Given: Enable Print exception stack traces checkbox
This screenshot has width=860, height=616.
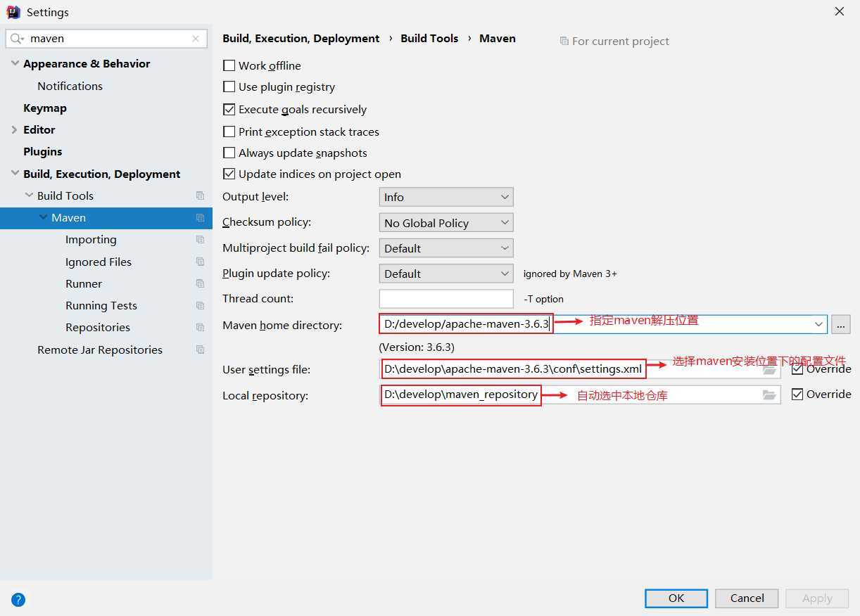Looking at the screenshot, I should [x=229, y=131].
